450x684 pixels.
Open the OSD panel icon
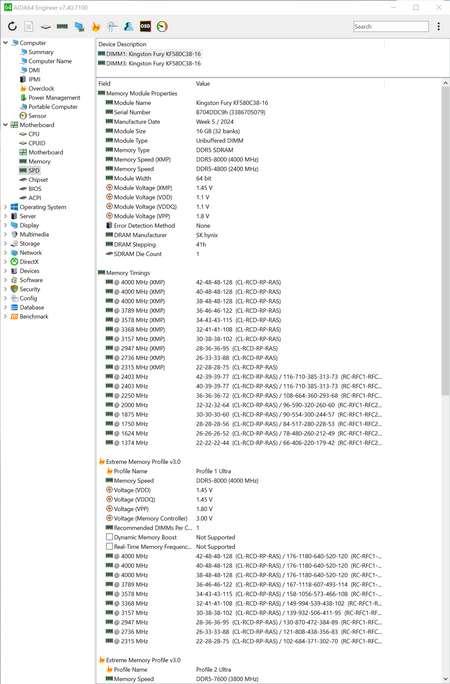click(x=145, y=27)
